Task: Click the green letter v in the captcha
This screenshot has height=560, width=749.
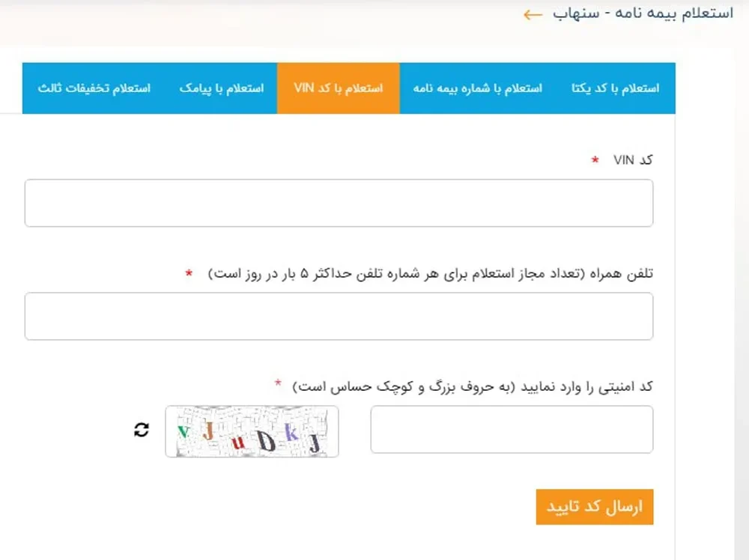Action: pos(183,431)
